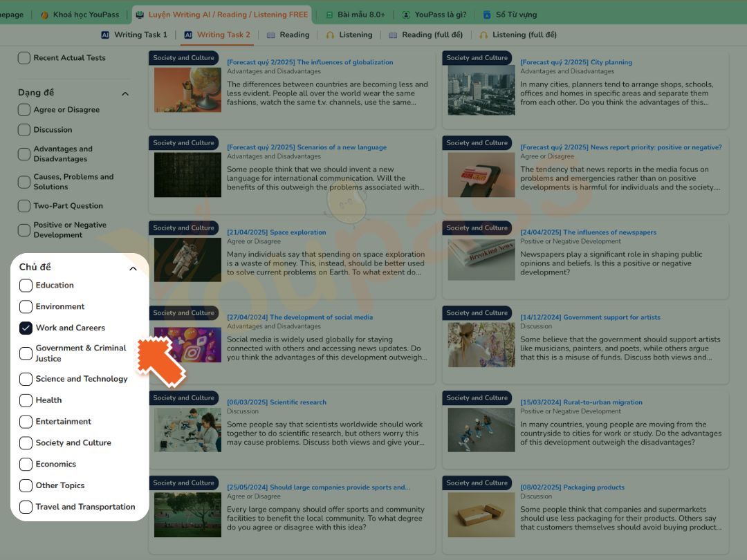Click the Listening (full đề) headphones icon
Image resolution: width=747 pixels, height=560 pixels.
click(x=479, y=35)
